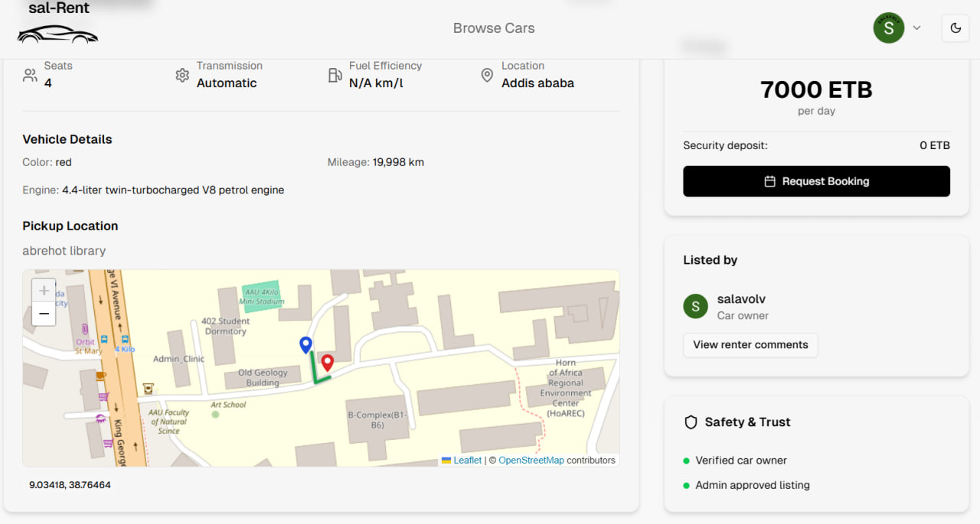This screenshot has width=980, height=524.
Task: Select the blue marker on the map
Action: (306, 344)
